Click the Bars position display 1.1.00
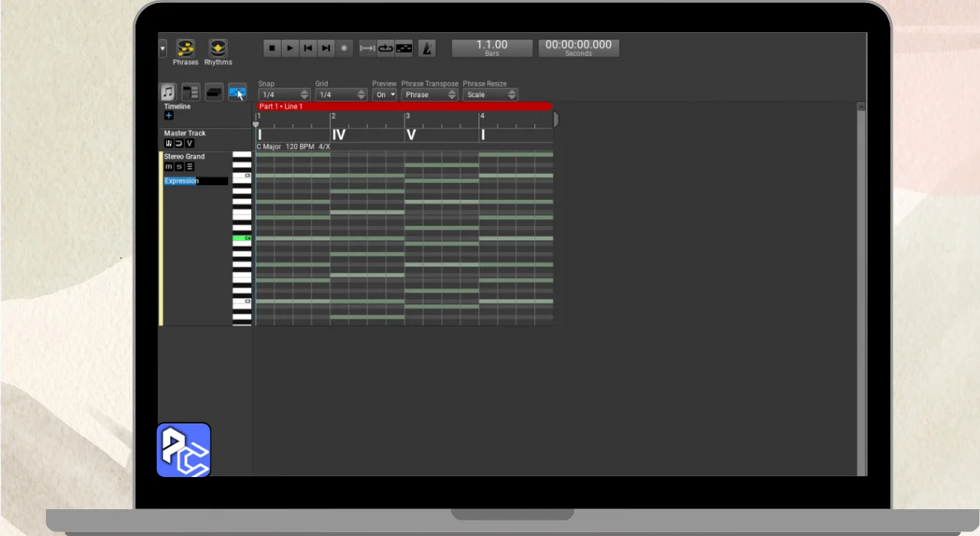Viewport: 980px width, 536px height. click(492, 47)
